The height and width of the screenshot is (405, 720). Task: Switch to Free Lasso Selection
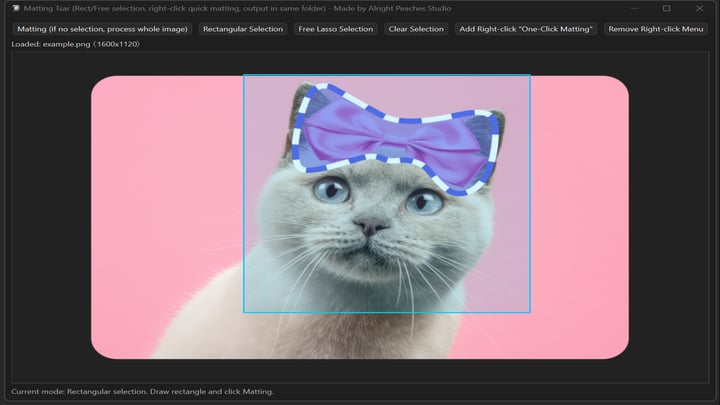point(336,29)
